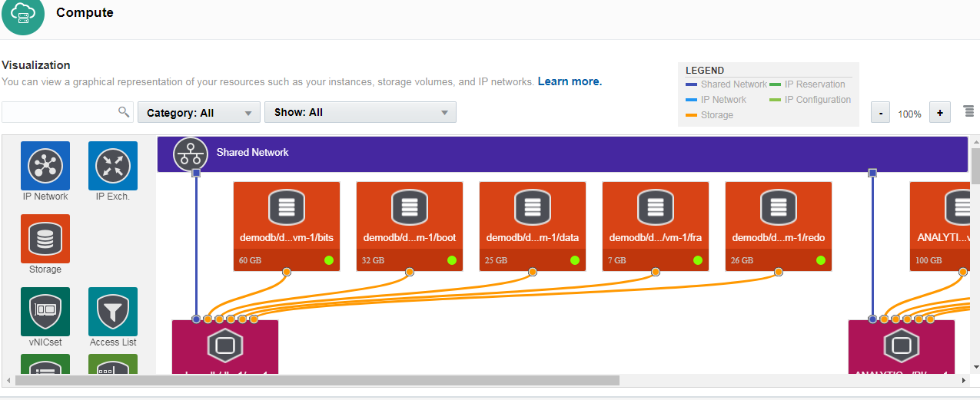This screenshot has height=400, width=980.
Task: Click the Access List filter icon
Action: point(113,312)
